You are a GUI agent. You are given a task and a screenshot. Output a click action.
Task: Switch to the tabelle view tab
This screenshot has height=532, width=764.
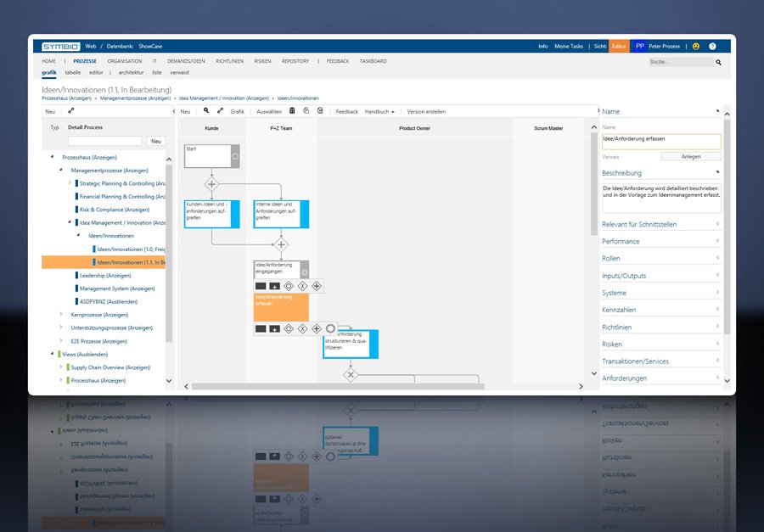[x=73, y=73]
